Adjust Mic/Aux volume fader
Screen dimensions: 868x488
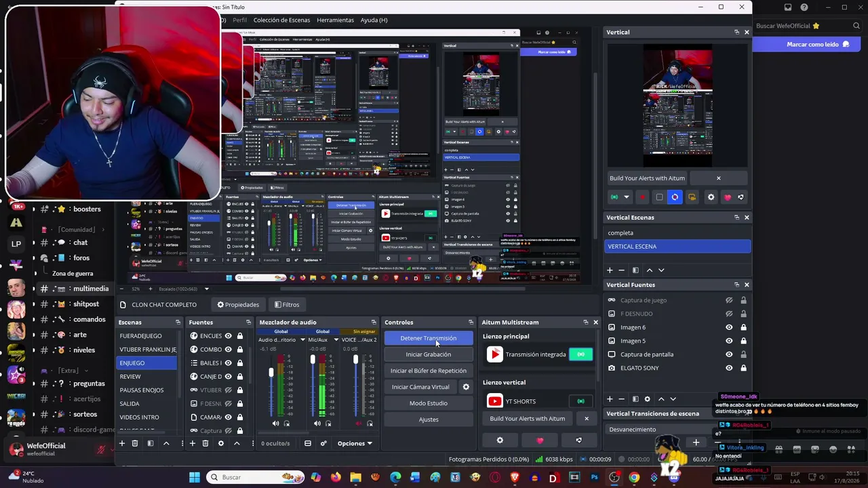313,359
